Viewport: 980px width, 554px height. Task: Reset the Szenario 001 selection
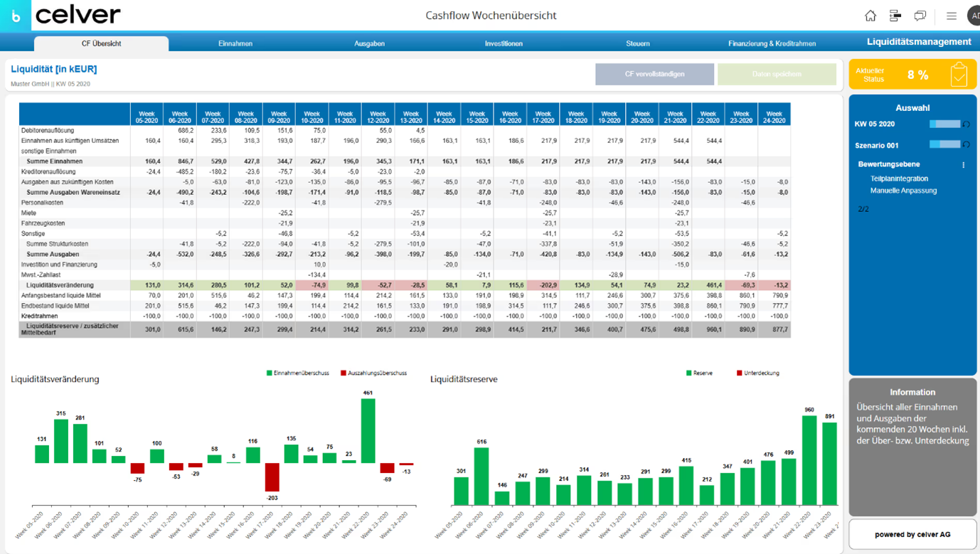pos(966,145)
